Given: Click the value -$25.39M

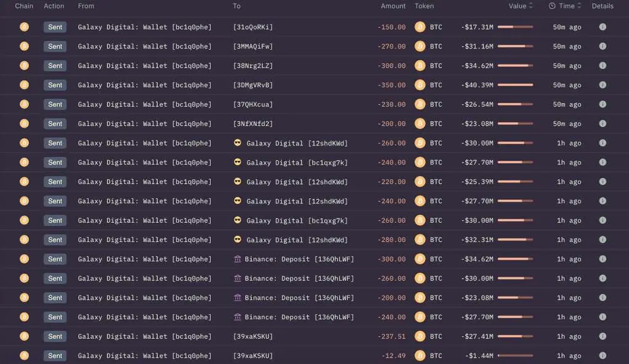Looking at the screenshot, I should (477, 182).
